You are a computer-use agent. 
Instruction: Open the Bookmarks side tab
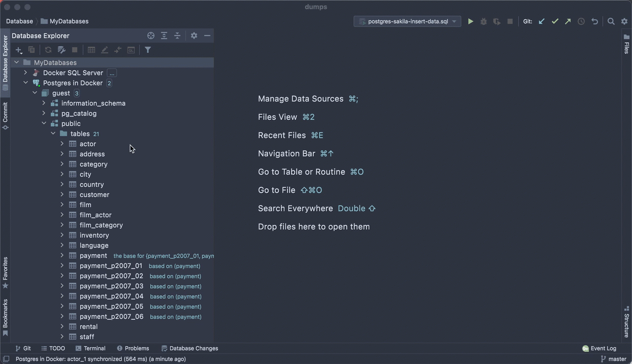coord(5,317)
